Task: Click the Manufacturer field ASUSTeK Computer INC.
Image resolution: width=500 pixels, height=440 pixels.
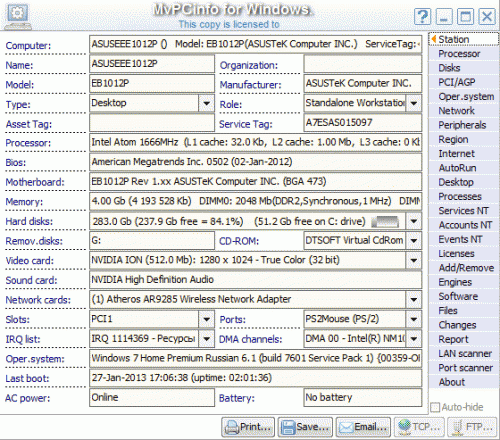Action: tap(363, 84)
